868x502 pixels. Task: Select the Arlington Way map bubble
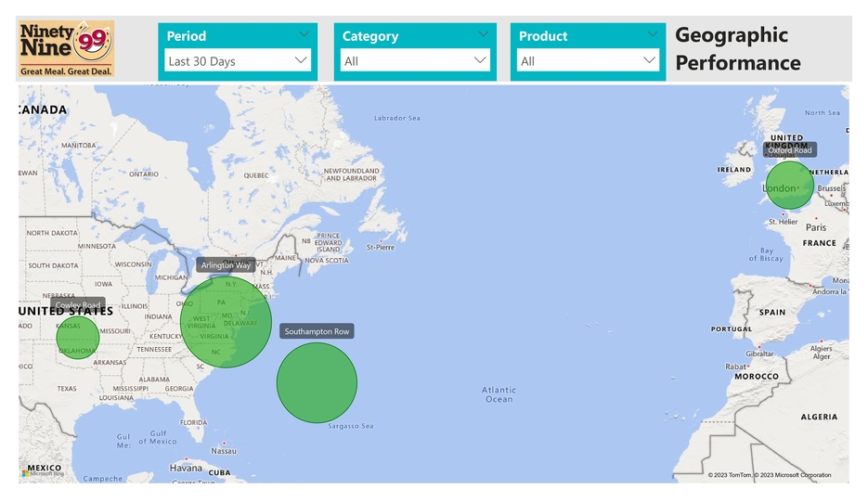pos(227,322)
